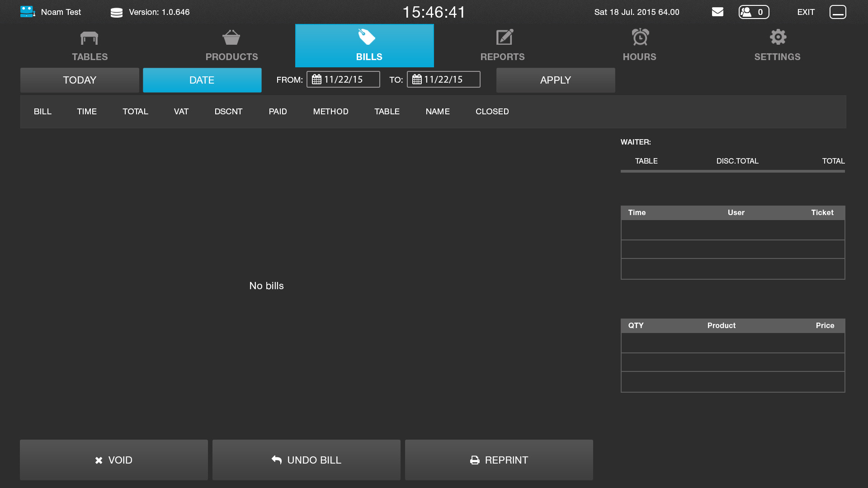Click the REPRINT button
Viewport: 868px width, 488px height.
(x=499, y=460)
